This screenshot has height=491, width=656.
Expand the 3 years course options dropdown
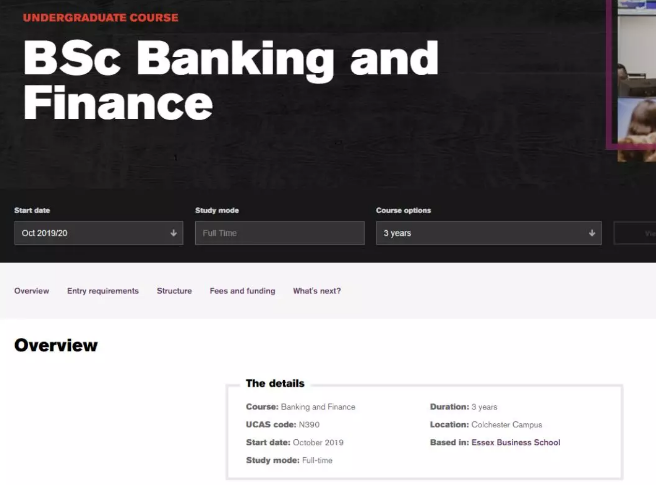click(x=489, y=233)
